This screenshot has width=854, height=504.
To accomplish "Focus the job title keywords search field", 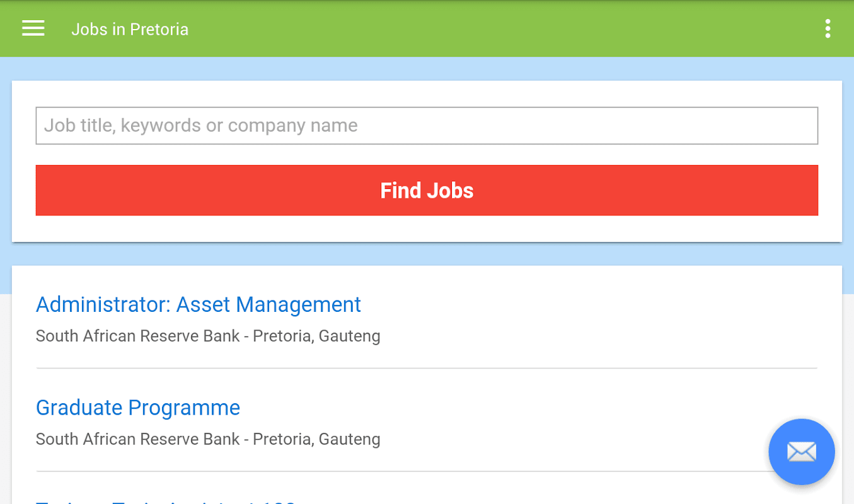I will 427,126.
